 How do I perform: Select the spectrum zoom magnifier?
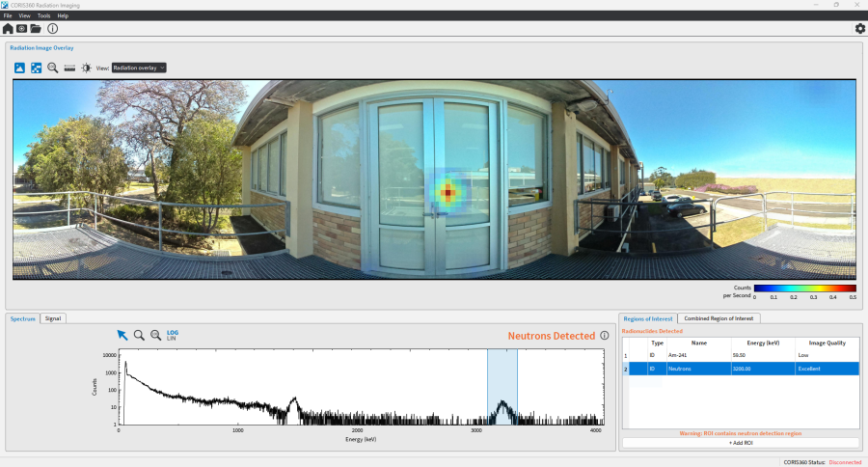pyautogui.click(x=139, y=335)
